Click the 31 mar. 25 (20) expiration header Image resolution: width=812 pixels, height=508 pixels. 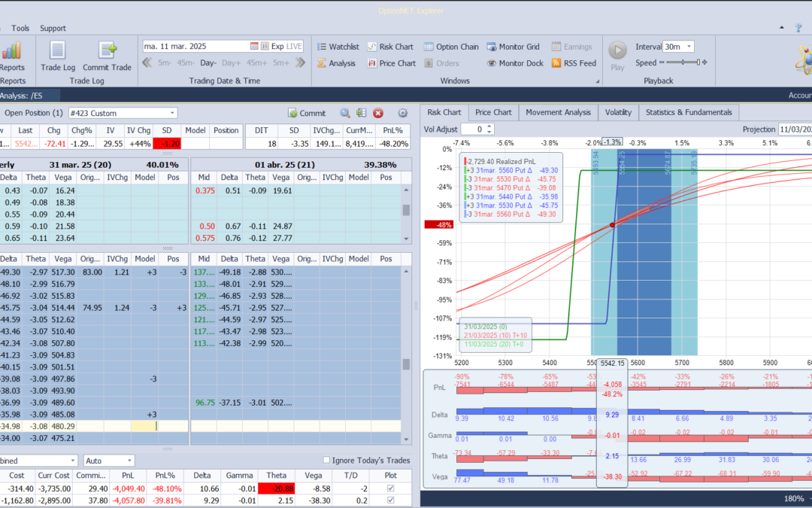(x=80, y=165)
